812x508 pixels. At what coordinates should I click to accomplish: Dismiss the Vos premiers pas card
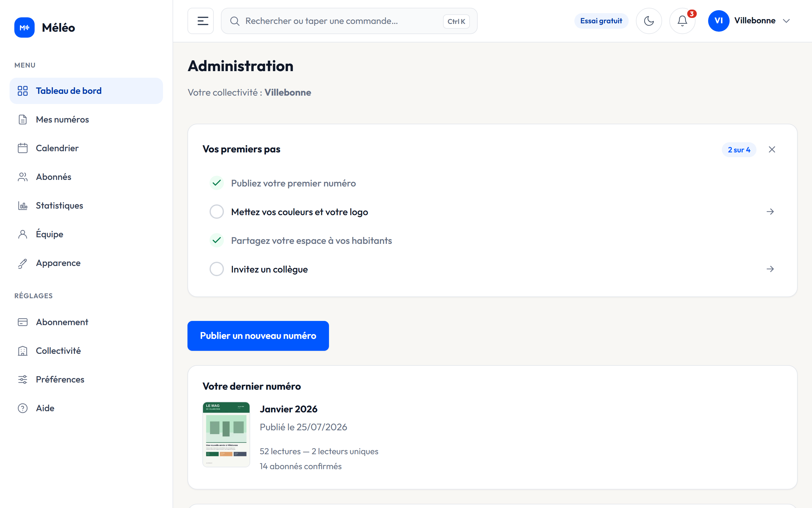point(772,149)
